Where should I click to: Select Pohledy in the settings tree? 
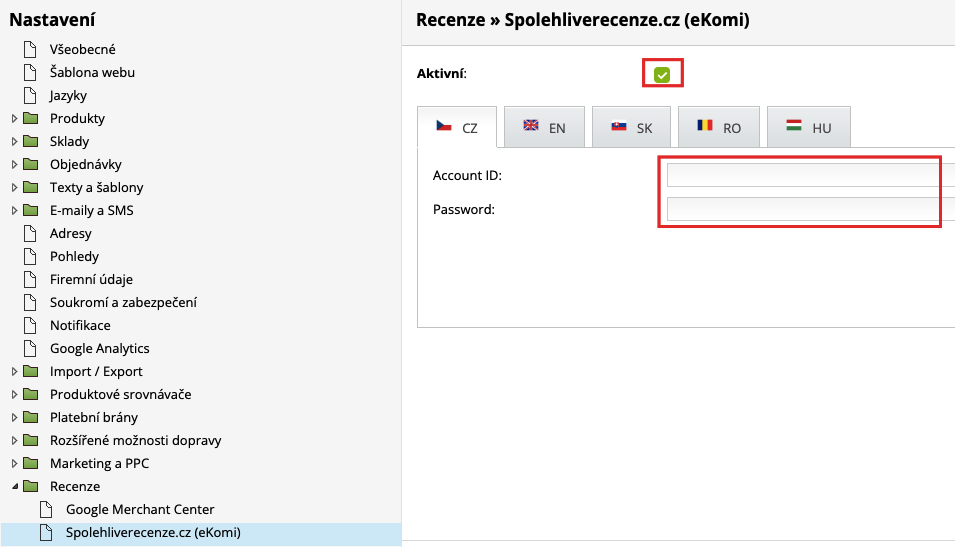click(74, 256)
